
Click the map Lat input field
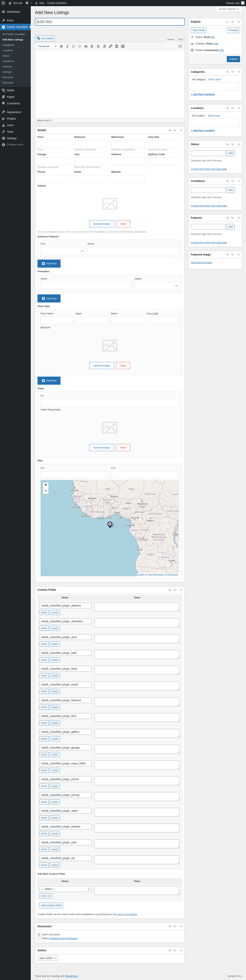coord(74,475)
